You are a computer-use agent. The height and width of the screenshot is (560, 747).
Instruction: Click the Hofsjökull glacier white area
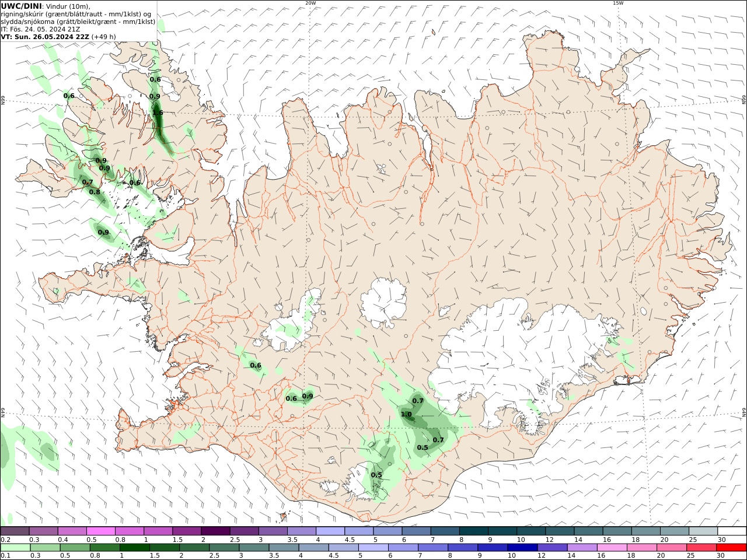383,302
